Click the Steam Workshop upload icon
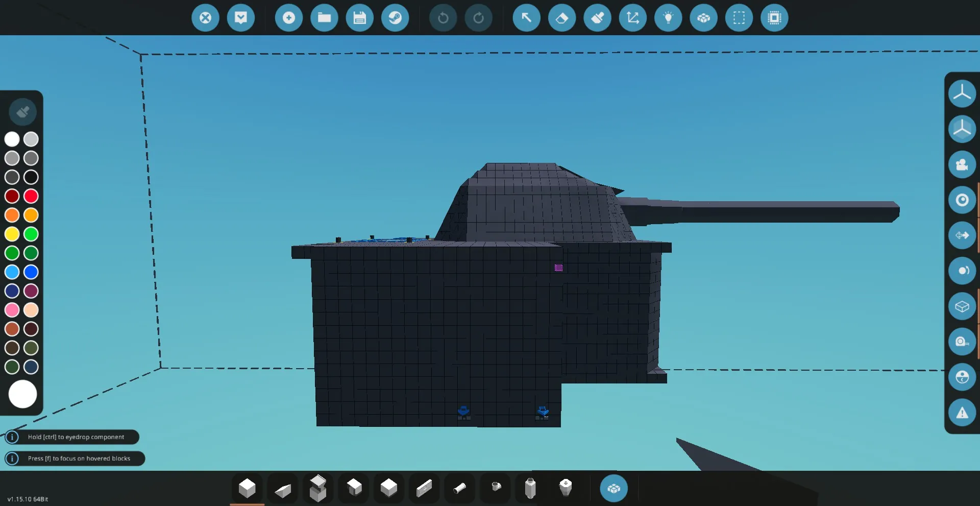980x506 pixels. 395,18
